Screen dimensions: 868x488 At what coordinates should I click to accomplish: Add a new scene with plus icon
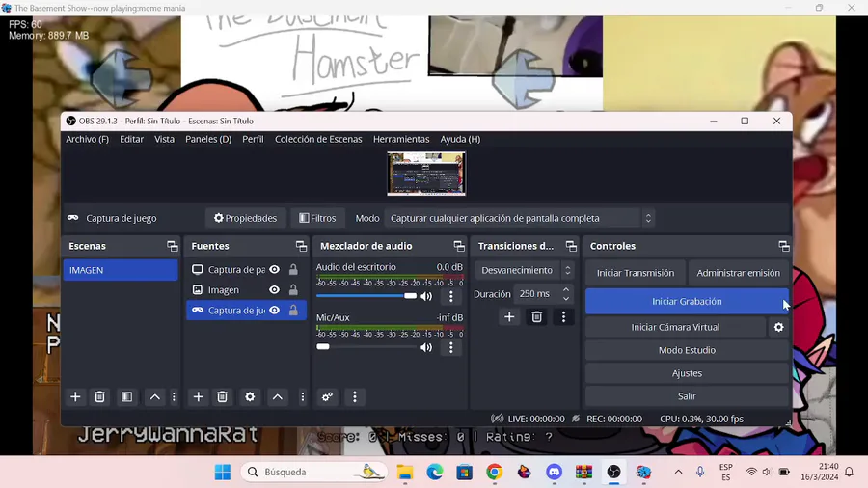point(75,396)
